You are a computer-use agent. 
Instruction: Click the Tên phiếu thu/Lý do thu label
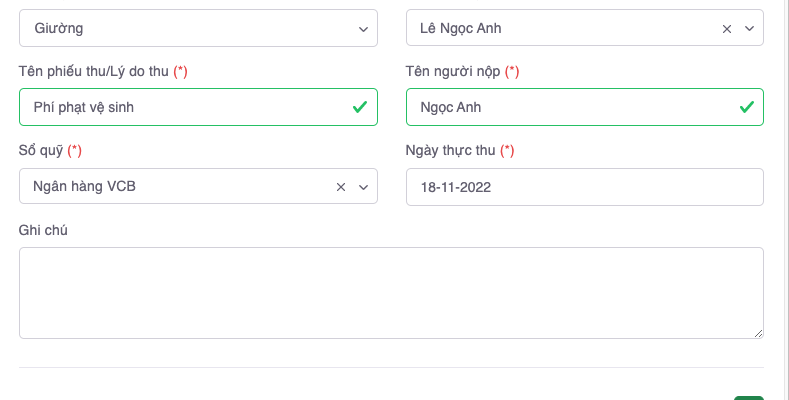tap(94, 72)
